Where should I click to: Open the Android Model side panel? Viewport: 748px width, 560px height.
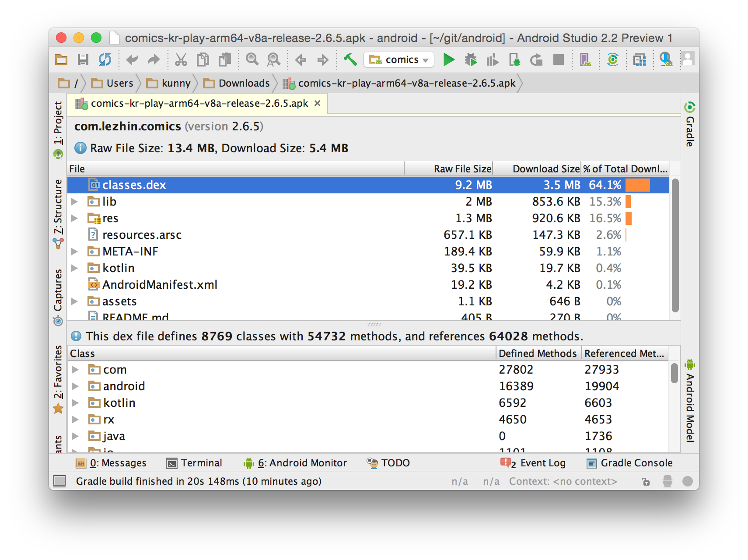(x=690, y=401)
